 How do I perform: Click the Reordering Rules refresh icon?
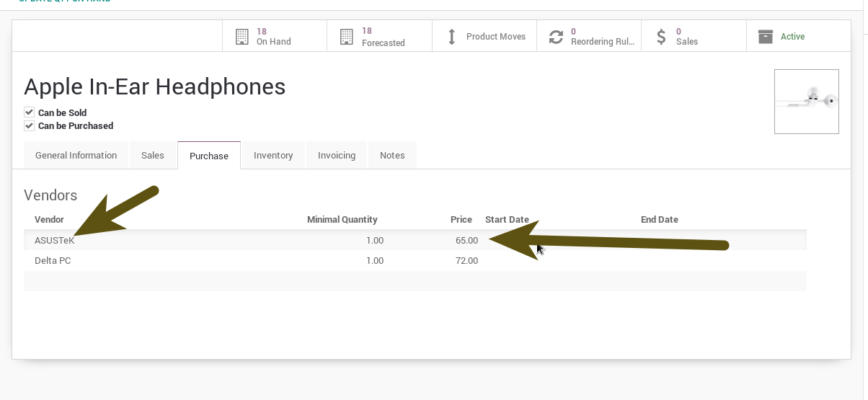tap(556, 37)
